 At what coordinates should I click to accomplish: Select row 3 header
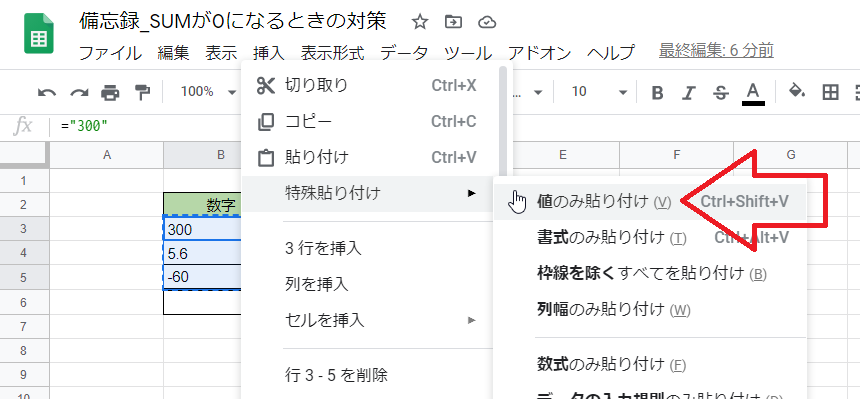pyautogui.click(x=24, y=229)
